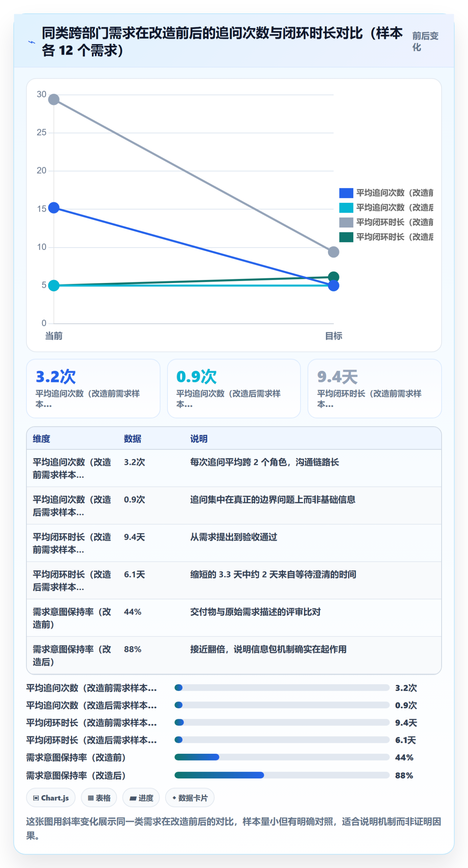Click the table cell 0.9次
Viewport: 468px width, 868px height.
[x=134, y=499]
